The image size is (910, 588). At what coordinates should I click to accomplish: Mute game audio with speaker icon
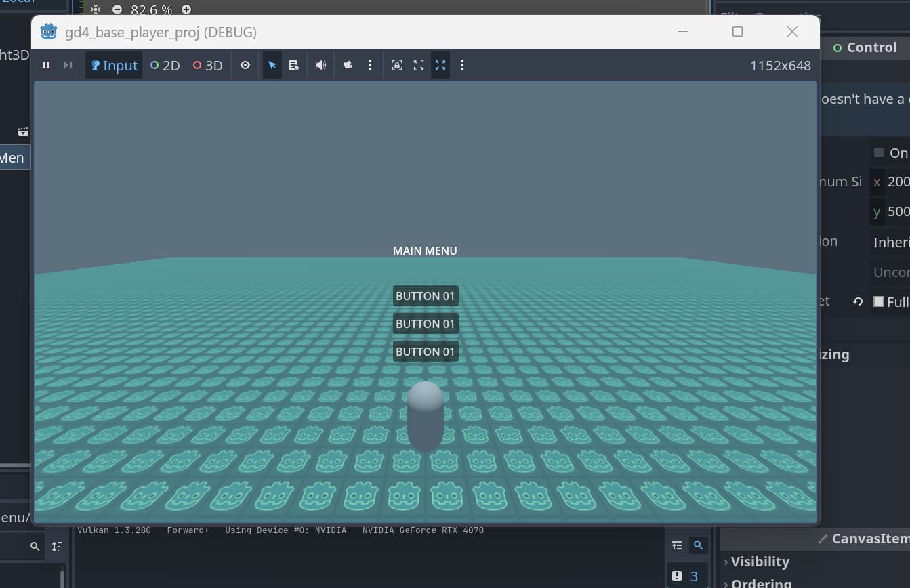(321, 66)
